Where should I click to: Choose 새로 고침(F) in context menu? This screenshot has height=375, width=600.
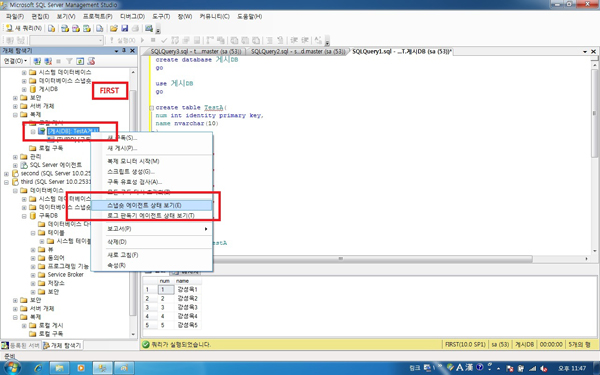point(152,255)
